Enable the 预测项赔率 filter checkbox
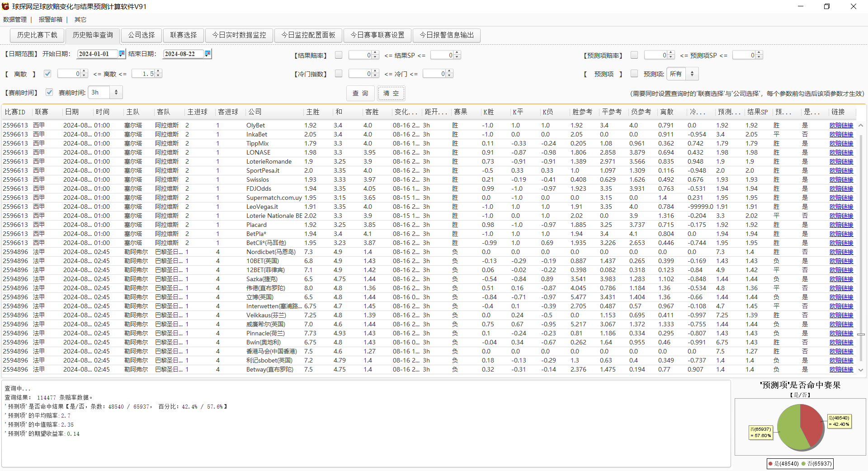The width and height of the screenshot is (868, 471). tap(634, 55)
